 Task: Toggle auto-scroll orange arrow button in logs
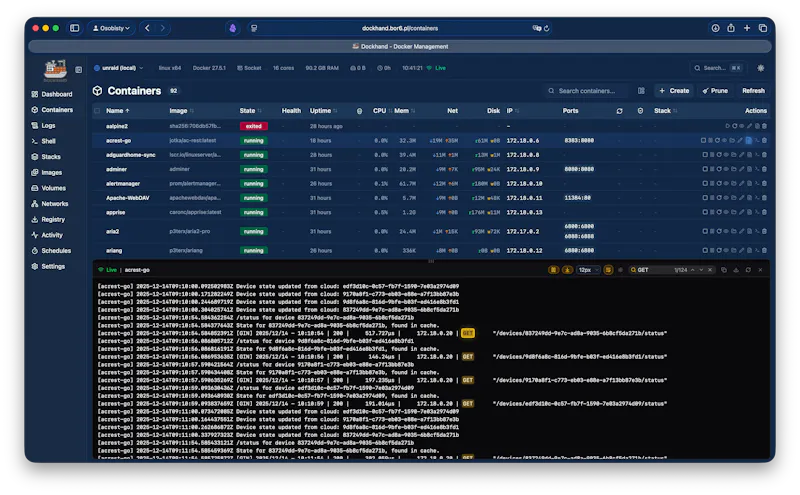568,270
